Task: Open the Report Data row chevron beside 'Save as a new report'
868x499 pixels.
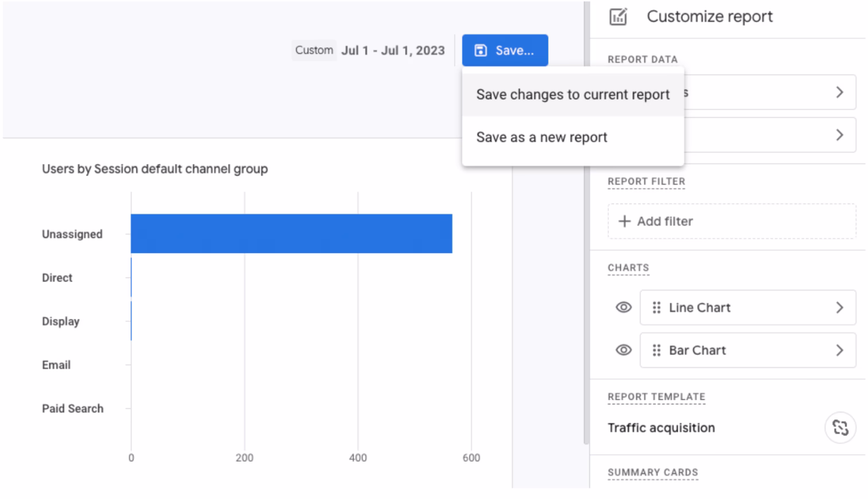Action: coord(839,135)
